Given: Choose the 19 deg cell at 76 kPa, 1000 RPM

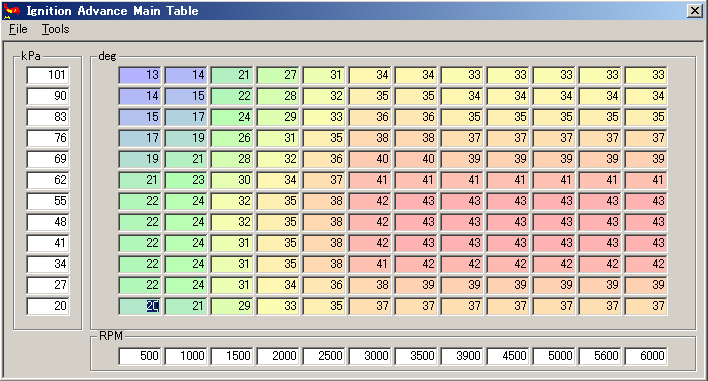Looking at the screenshot, I should (186, 138).
